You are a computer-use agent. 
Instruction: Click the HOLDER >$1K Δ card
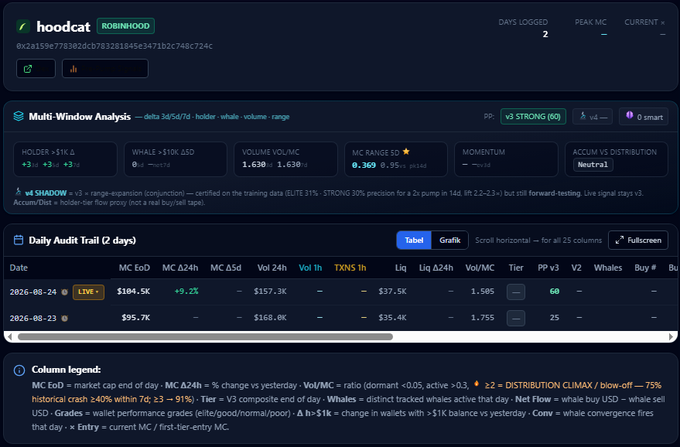point(65,159)
